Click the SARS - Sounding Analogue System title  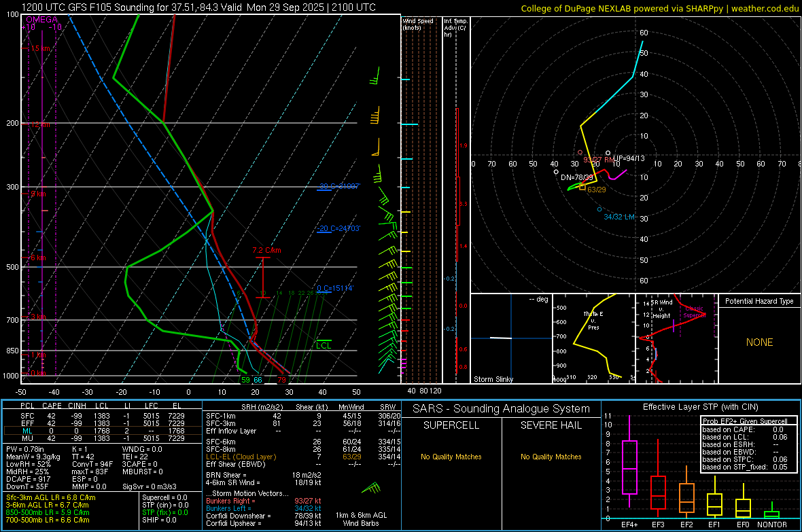502,409
